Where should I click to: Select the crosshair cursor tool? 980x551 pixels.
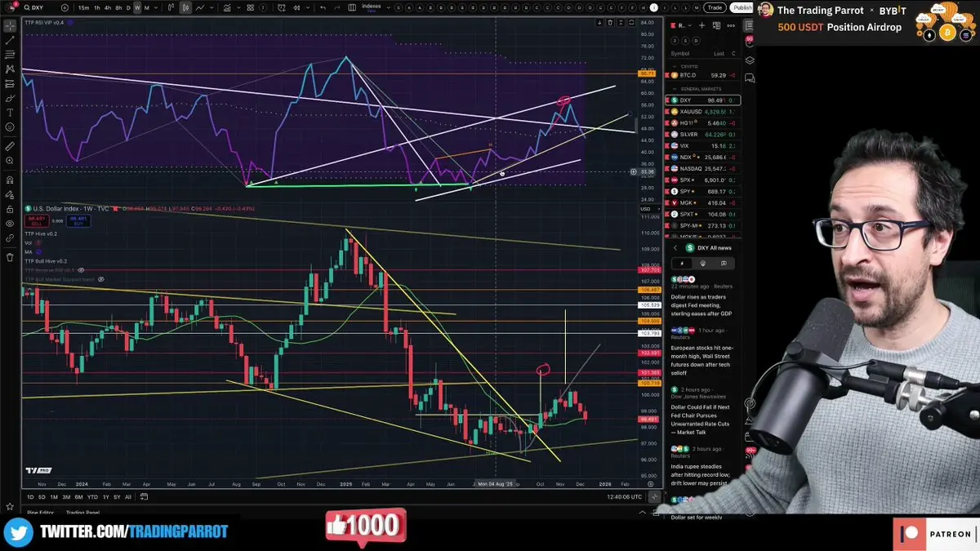click(10, 25)
